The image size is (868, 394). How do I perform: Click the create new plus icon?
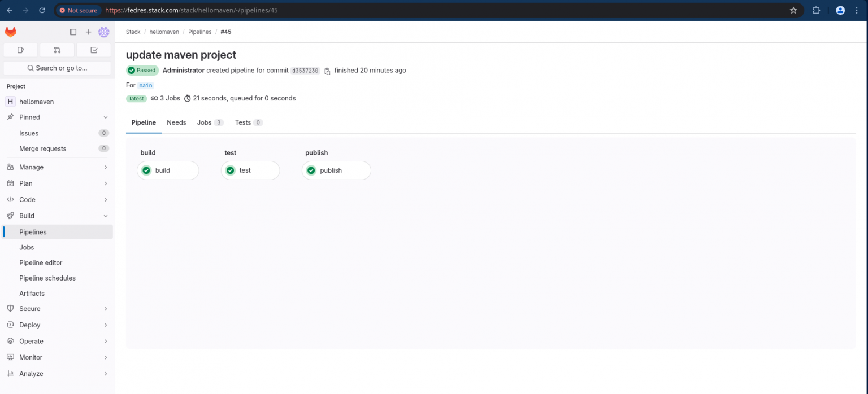88,32
